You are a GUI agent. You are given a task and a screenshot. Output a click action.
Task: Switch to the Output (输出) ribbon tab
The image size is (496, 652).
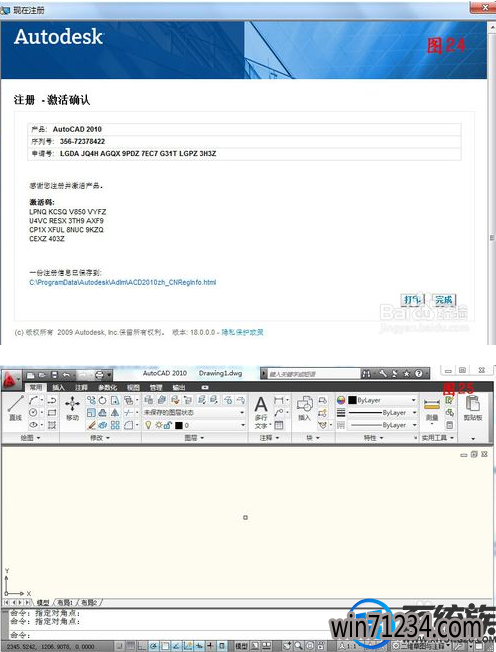[x=179, y=387]
